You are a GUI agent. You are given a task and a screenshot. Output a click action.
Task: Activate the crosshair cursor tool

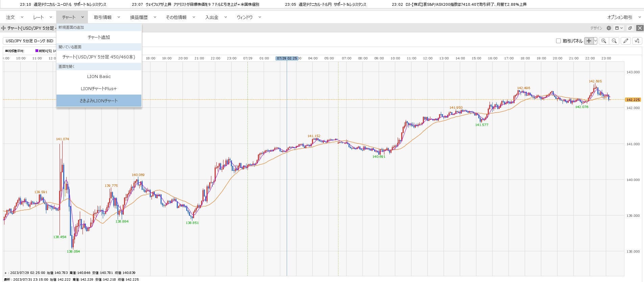589,41
